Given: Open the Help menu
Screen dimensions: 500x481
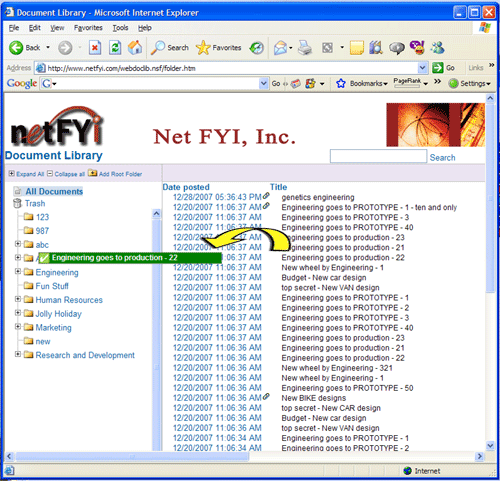Looking at the screenshot, I should [x=145, y=28].
